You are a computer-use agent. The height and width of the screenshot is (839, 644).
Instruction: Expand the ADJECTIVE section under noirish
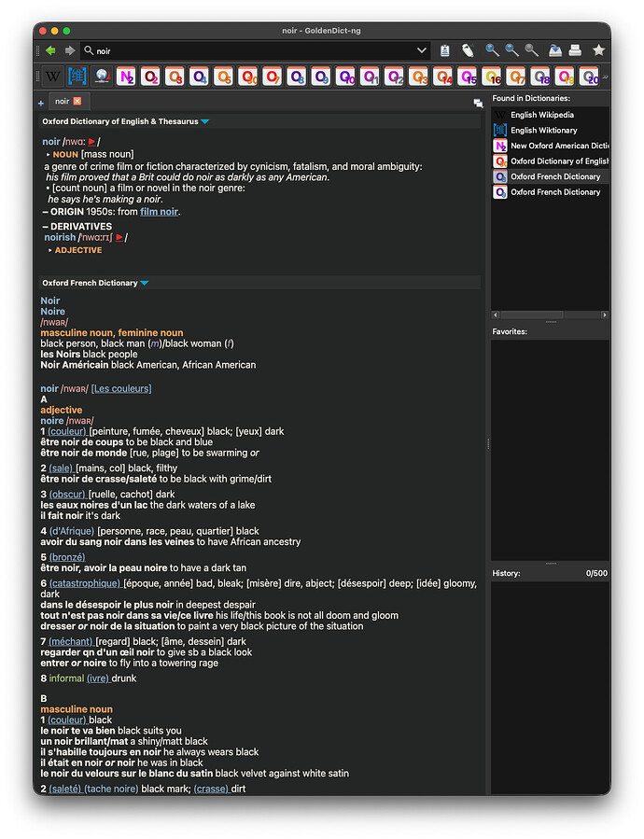tap(50, 250)
